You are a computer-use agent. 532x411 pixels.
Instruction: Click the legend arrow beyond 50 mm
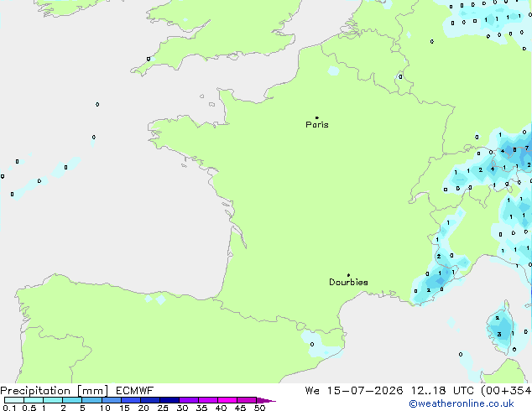pyautogui.click(x=266, y=400)
